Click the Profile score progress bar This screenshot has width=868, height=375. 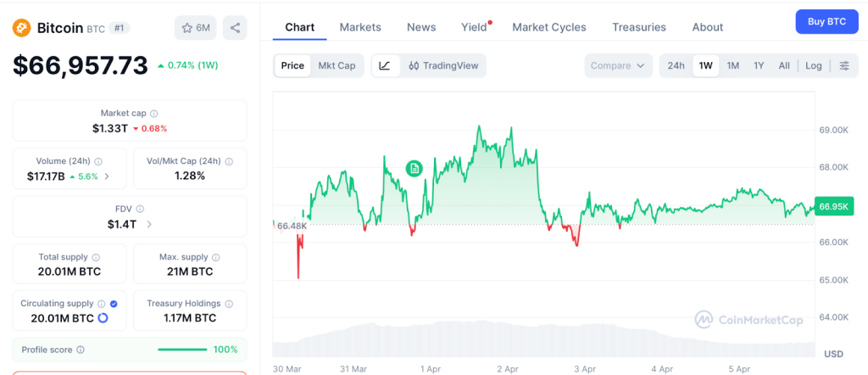pyautogui.click(x=182, y=349)
